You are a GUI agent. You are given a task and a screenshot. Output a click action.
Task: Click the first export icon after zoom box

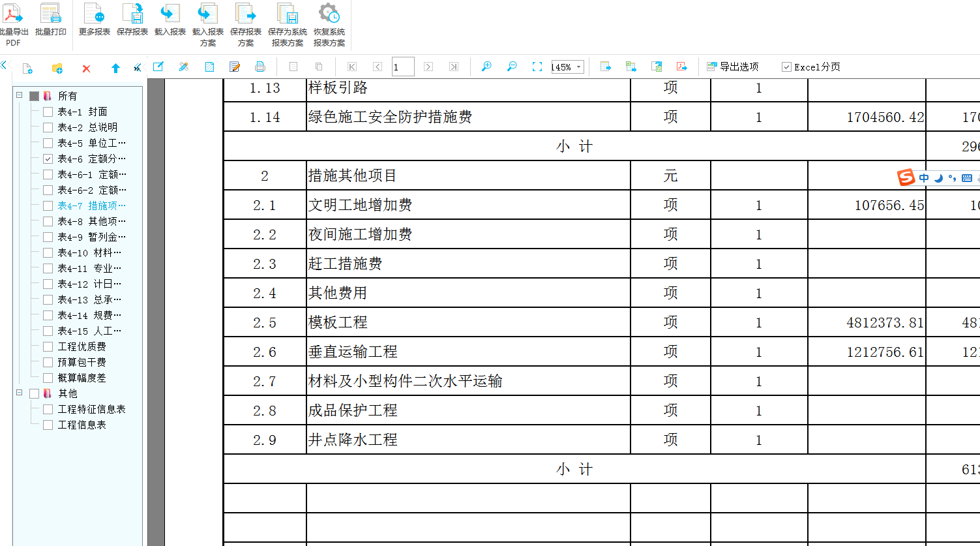[x=606, y=67]
